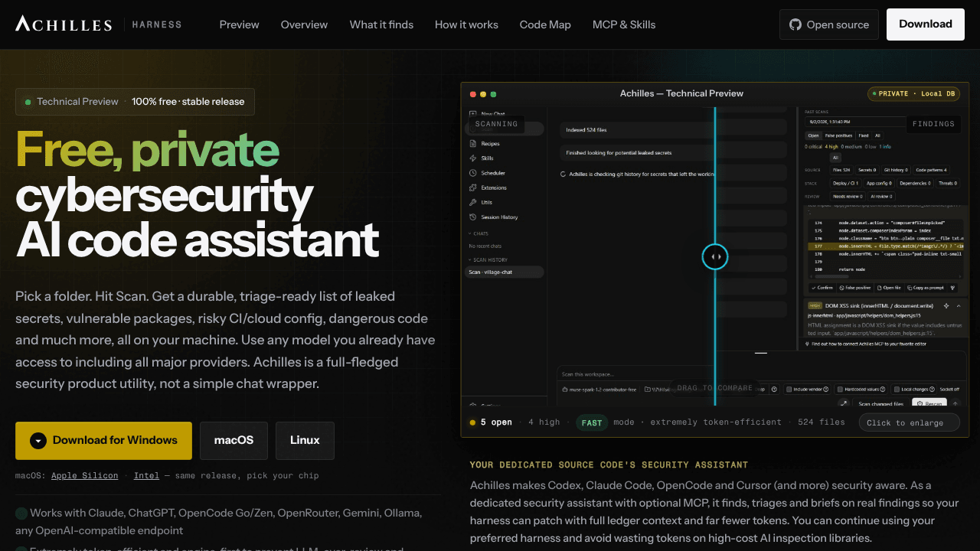Collapse the CHATS section in the preview sidebar

[469, 233]
